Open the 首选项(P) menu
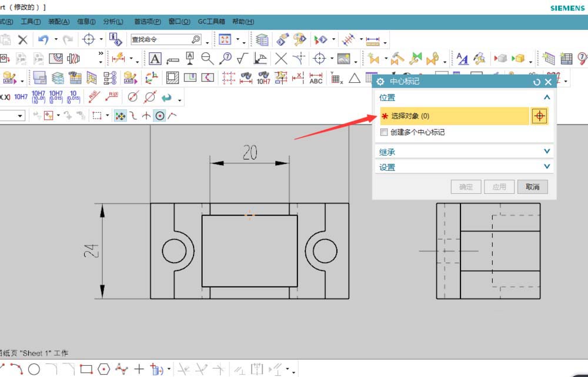 tap(148, 22)
